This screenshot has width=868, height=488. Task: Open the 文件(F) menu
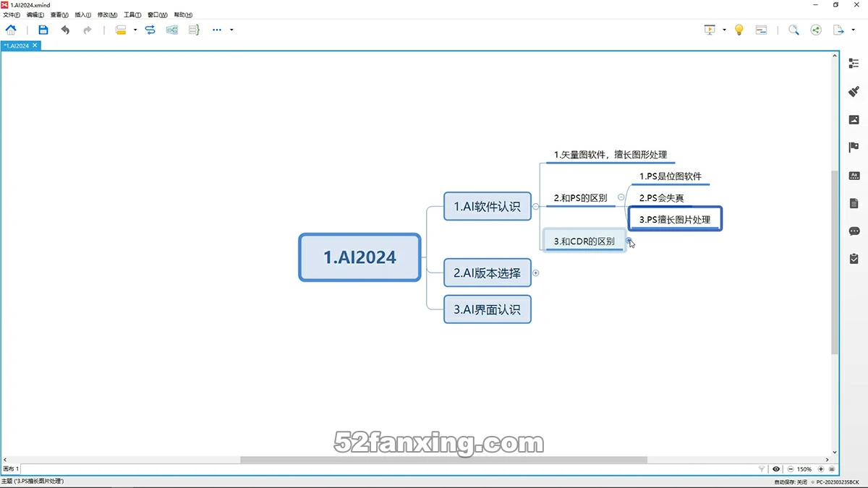[x=12, y=14]
